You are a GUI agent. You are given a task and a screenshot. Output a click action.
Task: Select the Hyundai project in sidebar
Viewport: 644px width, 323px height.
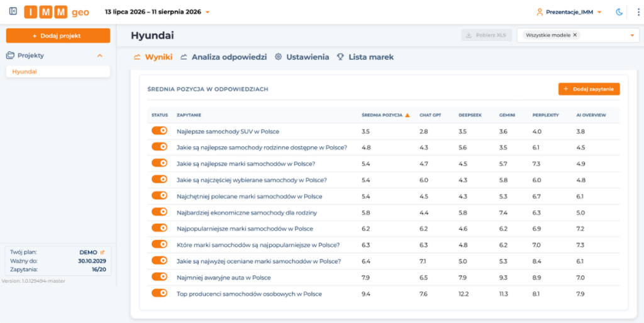click(58, 72)
